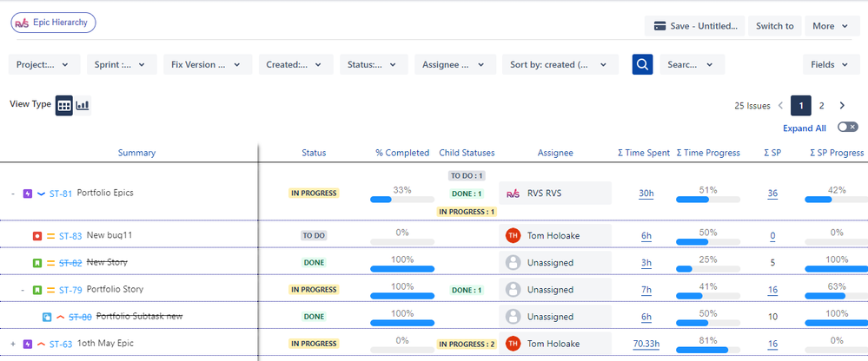The width and height of the screenshot is (868, 361).
Task: Click the high priority icon beside ST-80
Action: click(x=61, y=317)
